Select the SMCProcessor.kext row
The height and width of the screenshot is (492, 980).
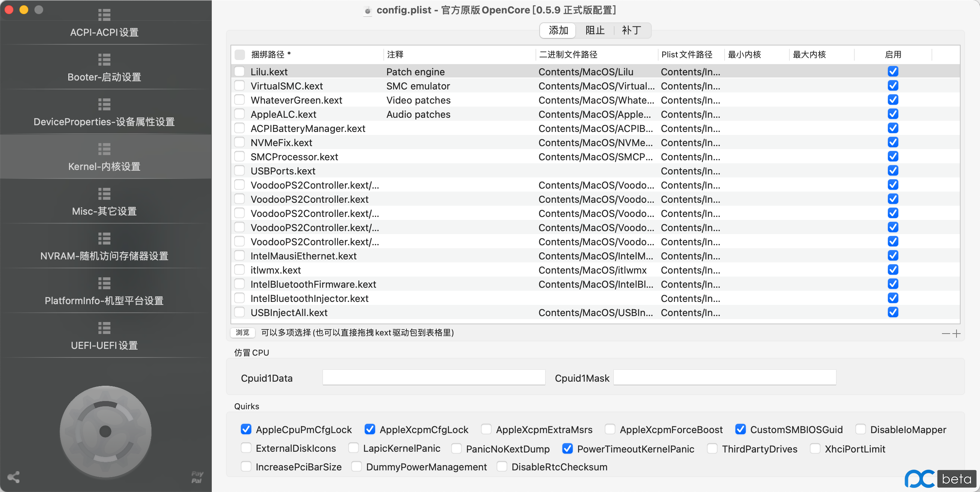click(595, 157)
